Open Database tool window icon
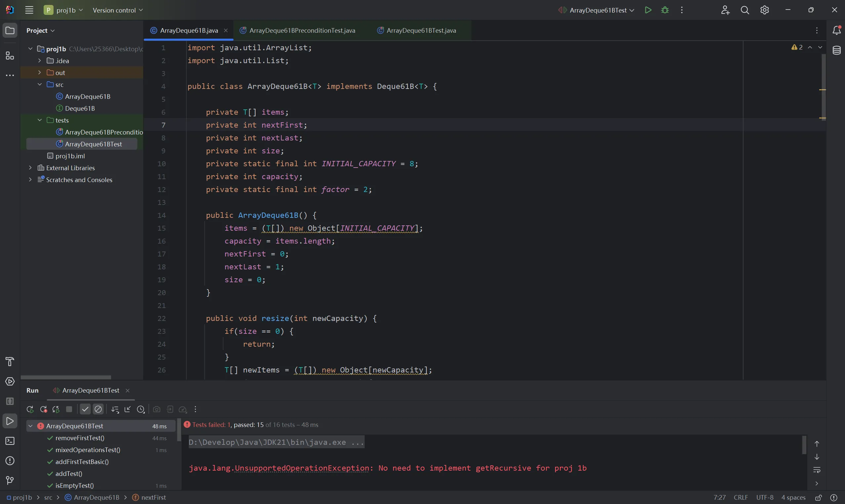The width and height of the screenshot is (845, 504). pos(836,50)
